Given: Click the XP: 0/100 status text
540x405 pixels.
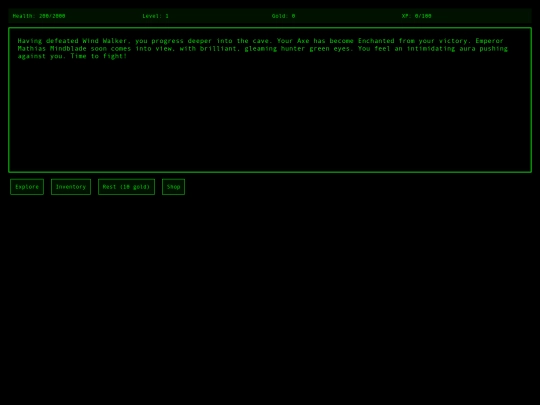Looking at the screenshot, I should click(416, 16).
